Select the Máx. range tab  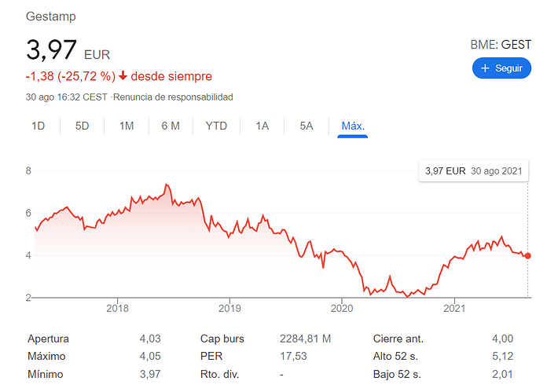[353, 126]
